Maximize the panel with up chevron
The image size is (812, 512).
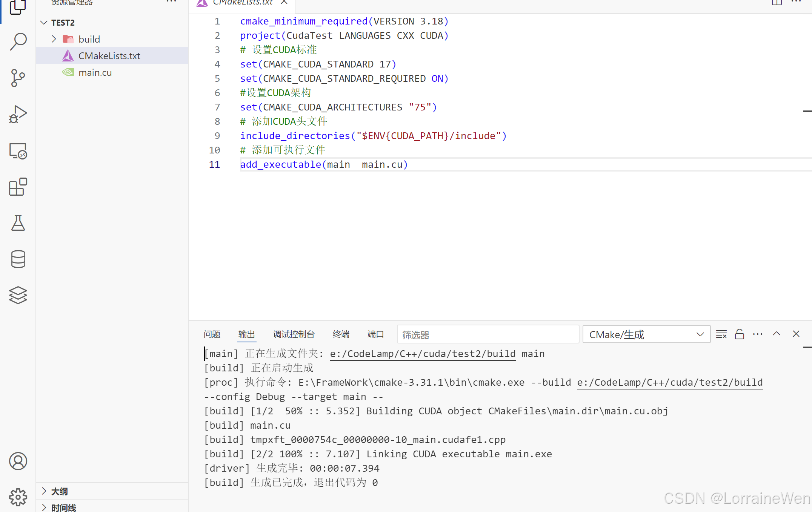[x=777, y=334]
